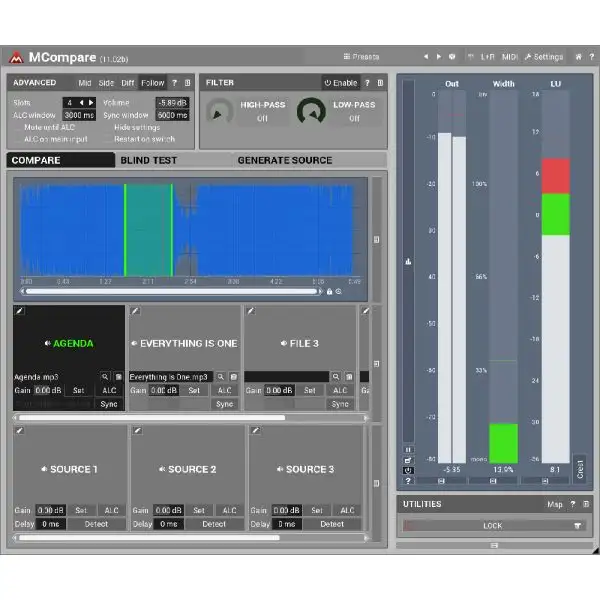Screen dimensions: 600x600
Task: Click the waveform zoom magnifier icon
Action: 339,292
